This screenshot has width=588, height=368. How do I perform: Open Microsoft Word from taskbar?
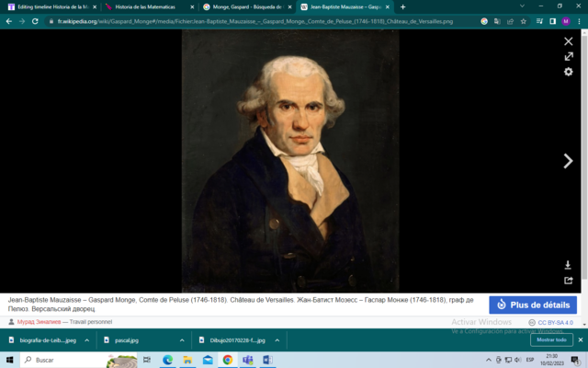(x=267, y=360)
